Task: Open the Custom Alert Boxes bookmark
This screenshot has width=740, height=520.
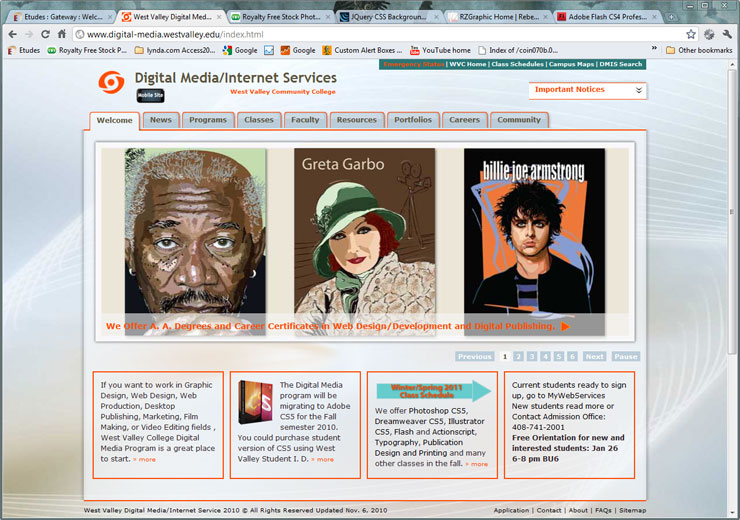Action: coord(362,50)
